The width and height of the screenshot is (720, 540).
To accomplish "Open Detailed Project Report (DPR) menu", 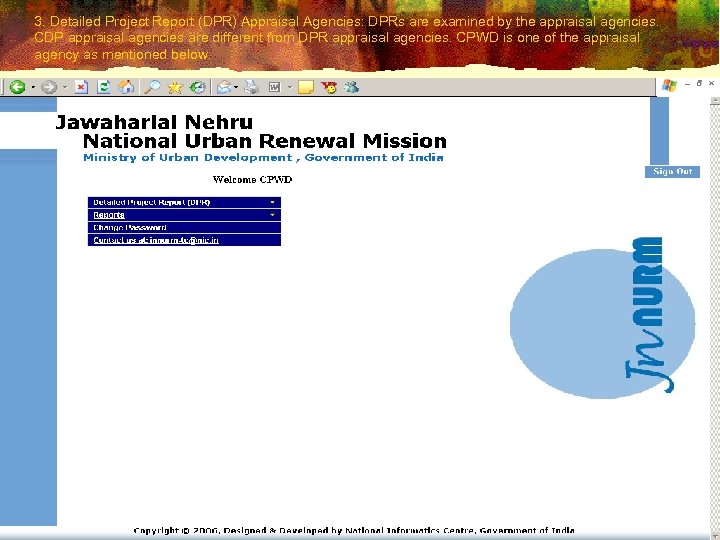I will click(x=184, y=202).
